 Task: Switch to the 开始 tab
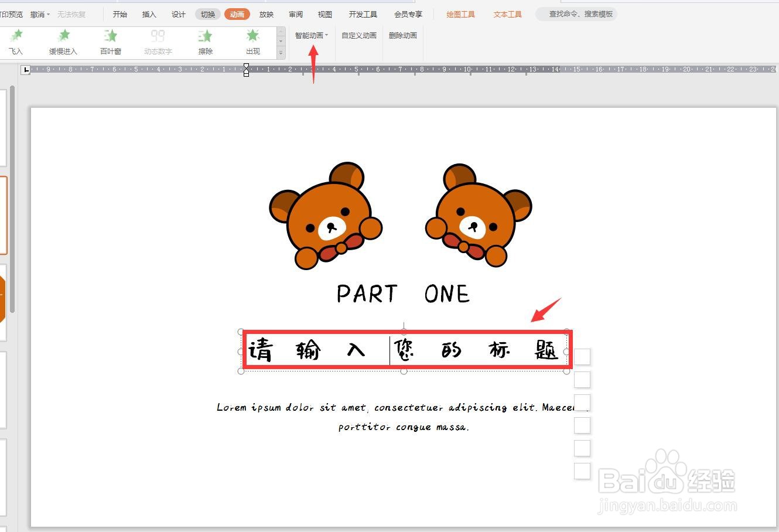tap(120, 14)
